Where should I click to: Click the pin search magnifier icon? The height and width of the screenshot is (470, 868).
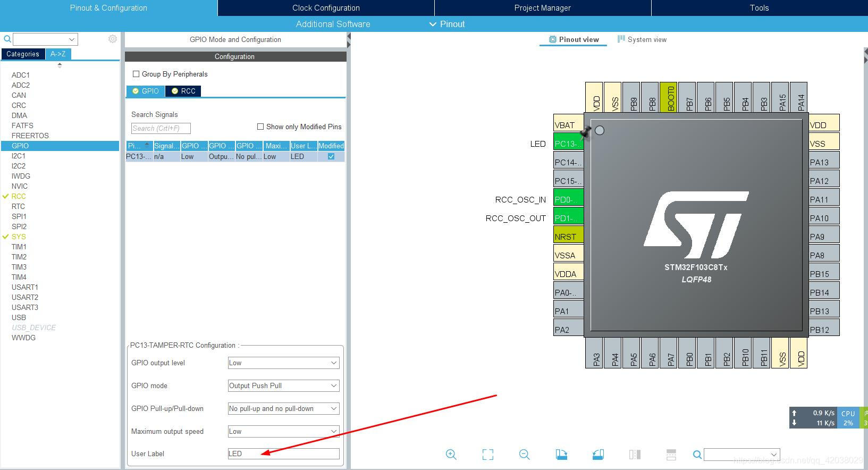coord(697,455)
